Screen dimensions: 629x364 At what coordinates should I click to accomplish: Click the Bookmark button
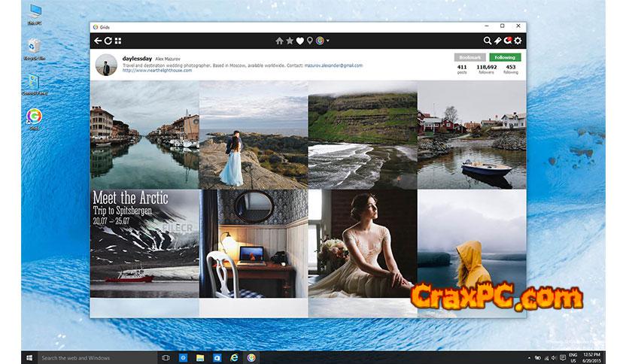[469, 57]
